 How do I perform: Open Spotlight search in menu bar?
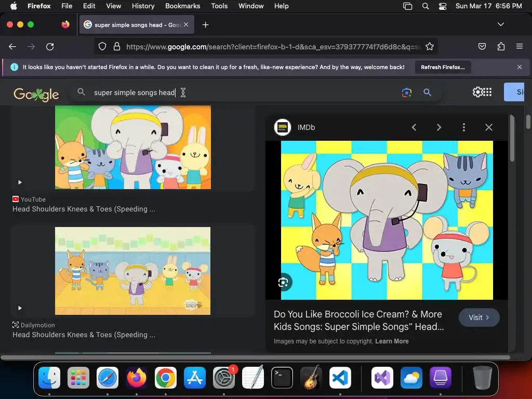pyautogui.click(x=425, y=6)
